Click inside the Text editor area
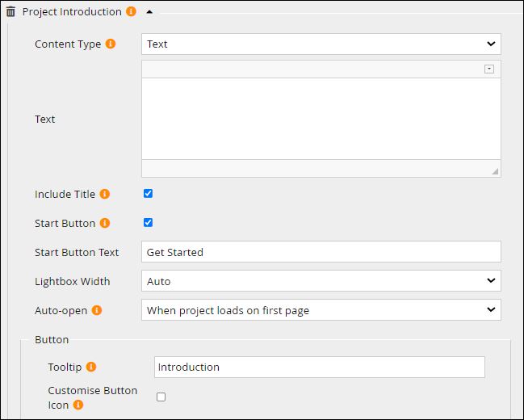Viewport: 524px width, 420px height. (x=321, y=118)
